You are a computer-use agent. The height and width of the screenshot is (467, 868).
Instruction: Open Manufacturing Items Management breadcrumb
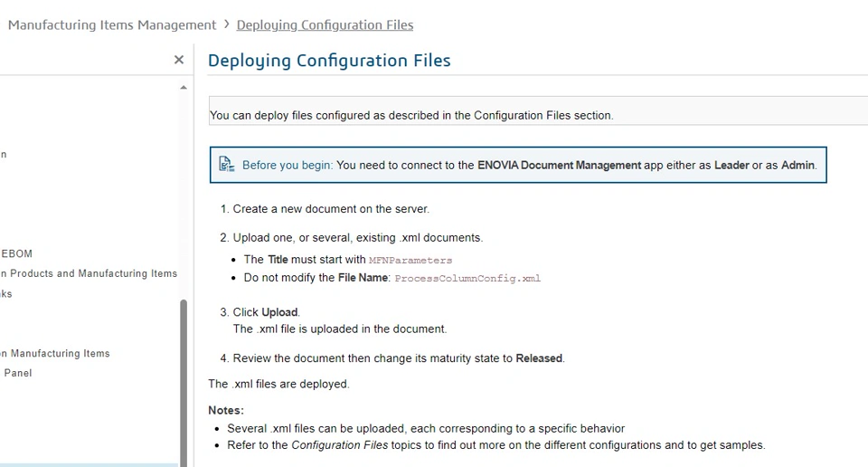click(x=112, y=25)
